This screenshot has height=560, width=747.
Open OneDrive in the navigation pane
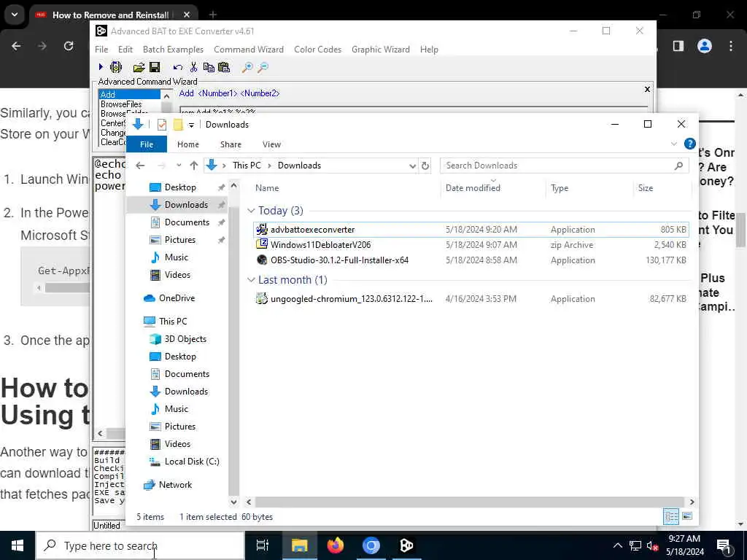177,298
